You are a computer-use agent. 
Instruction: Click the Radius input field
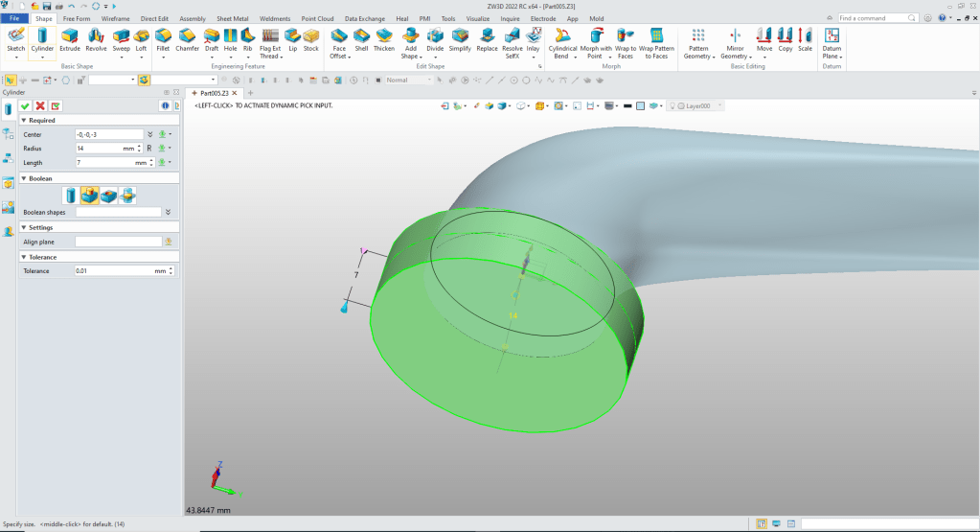98,149
